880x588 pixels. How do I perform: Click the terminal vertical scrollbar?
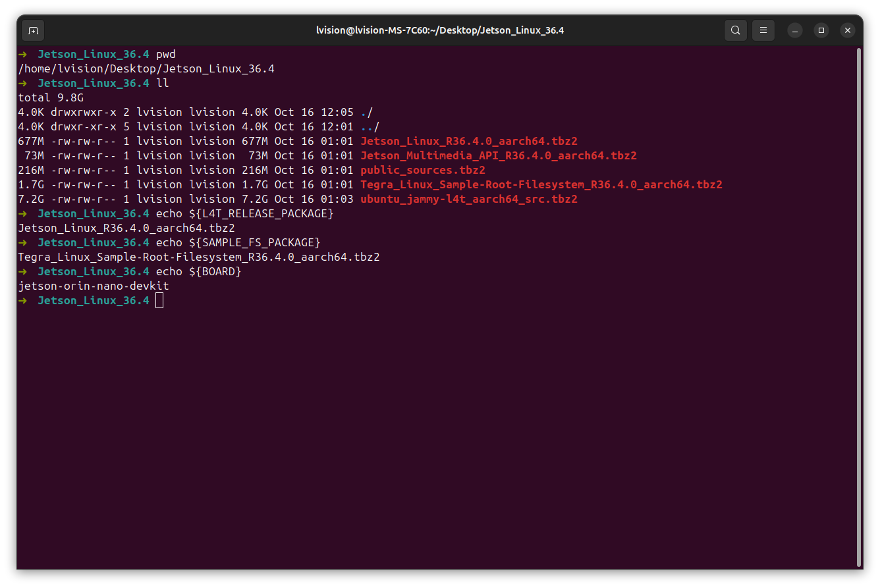point(859,307)
